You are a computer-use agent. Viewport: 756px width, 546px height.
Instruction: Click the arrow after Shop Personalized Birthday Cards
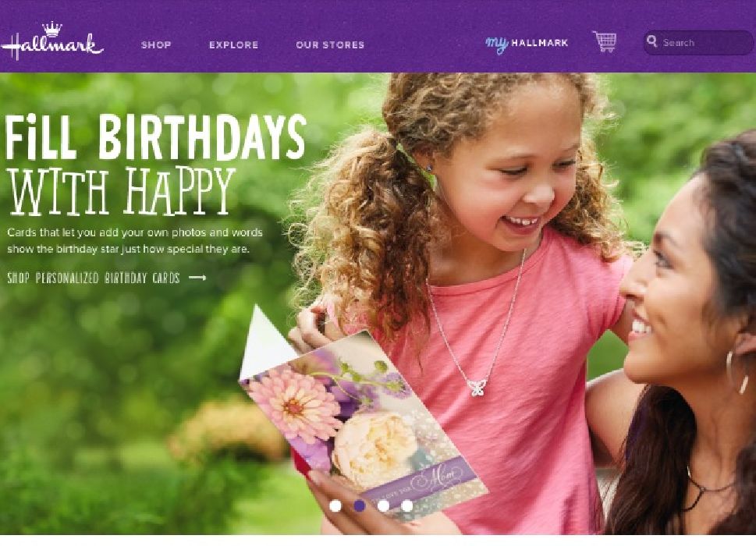point(197,278)
